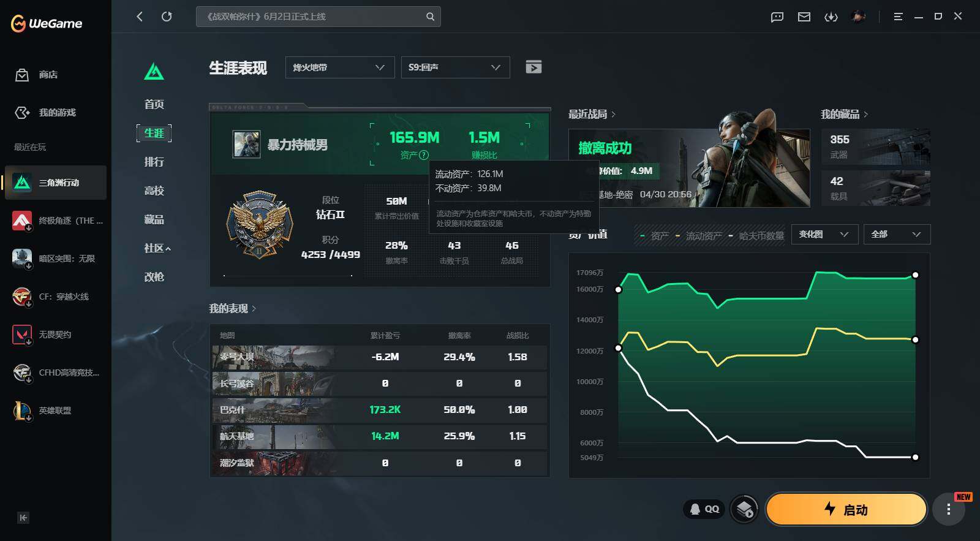The height and width of the screenshot is (541, 980).
Task: Select 终极角逐 game icon in sidebar
Action: point(22,221)
